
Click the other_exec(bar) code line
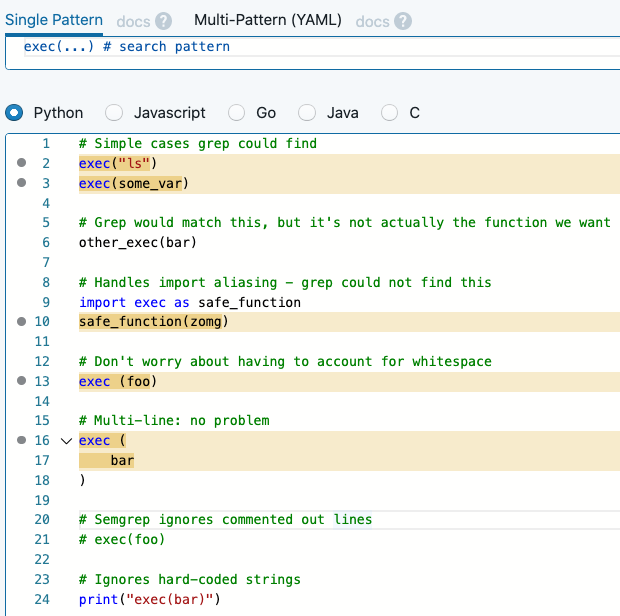tap(138, 242)
